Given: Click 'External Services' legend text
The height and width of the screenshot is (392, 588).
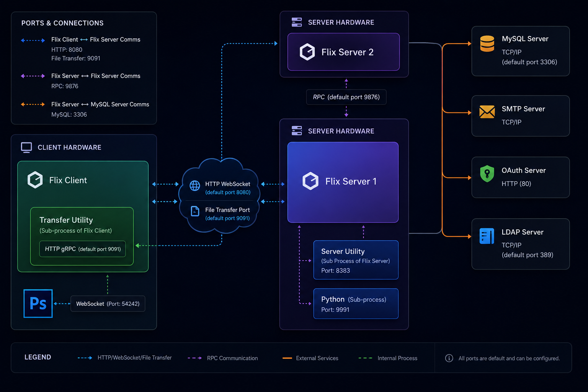Looking at the screenshot, I should point(317,358).
